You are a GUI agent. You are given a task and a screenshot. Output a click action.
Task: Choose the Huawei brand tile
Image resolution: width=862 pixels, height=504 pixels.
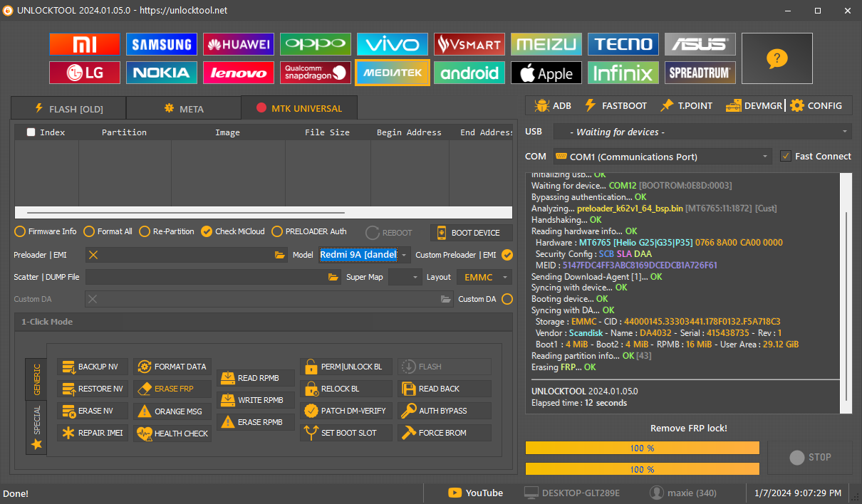239,44
